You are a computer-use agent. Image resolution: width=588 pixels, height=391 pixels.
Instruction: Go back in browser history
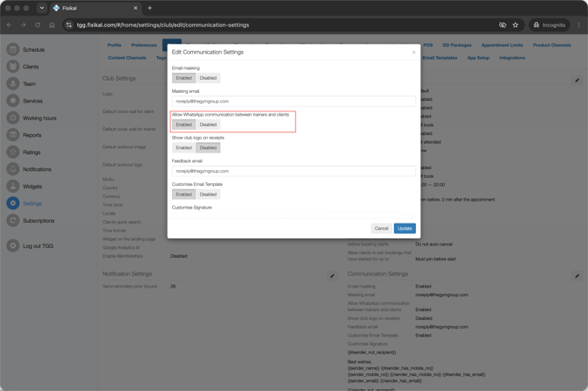(x=10, y=25)
